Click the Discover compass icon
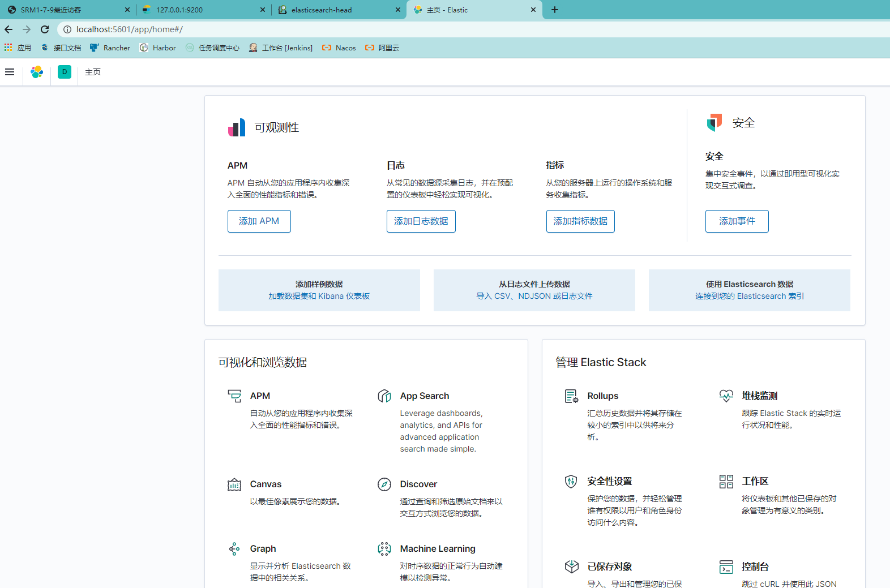 click(384, 484)
